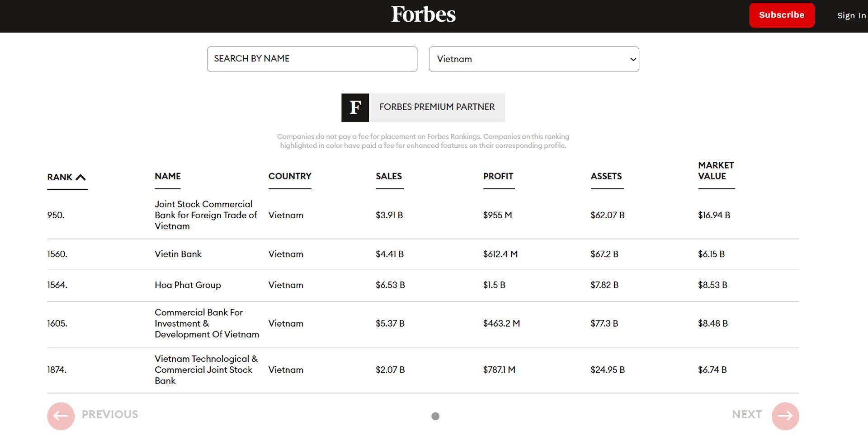868x440 pixels.
Task: Select the pagination dot indicator
Action: (435, 416)
